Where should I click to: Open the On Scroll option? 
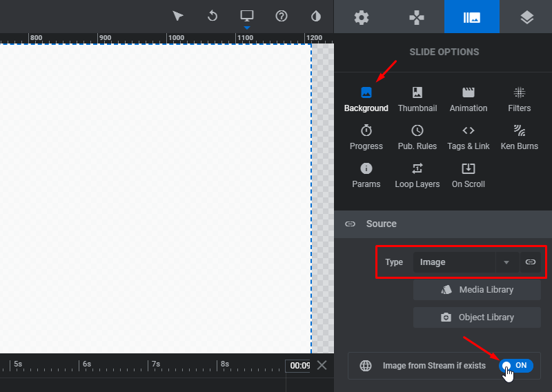[x=469, y=176]
